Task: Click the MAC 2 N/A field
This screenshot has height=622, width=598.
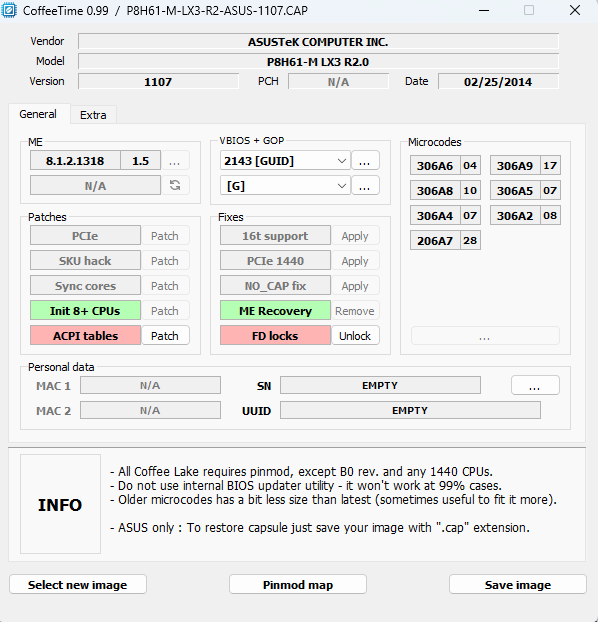Action: click(x=150, y=410)
